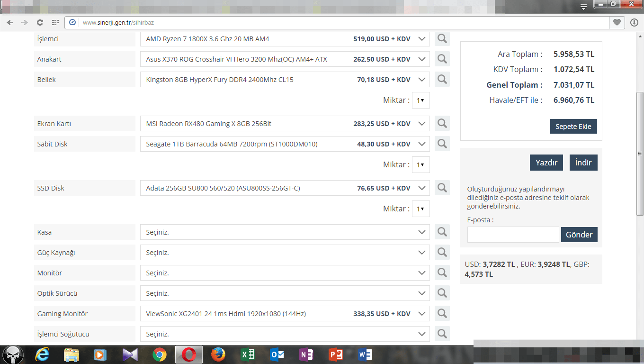Open the Miktar quantity dropdown below Bellek

421,100
